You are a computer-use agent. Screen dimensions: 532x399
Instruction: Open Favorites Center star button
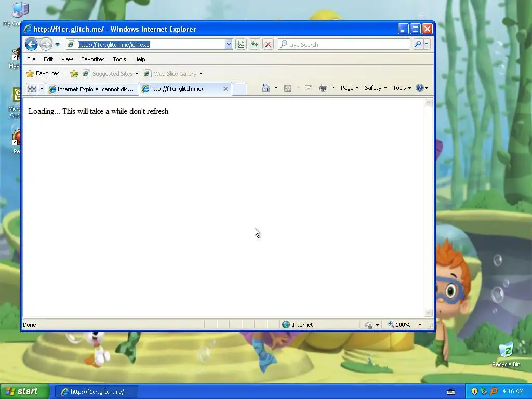pos(43,73)
